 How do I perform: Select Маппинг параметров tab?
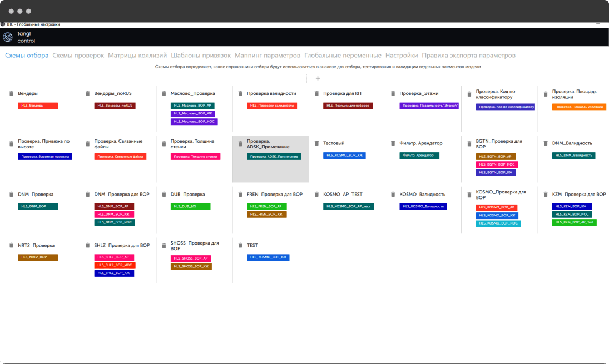268,56
